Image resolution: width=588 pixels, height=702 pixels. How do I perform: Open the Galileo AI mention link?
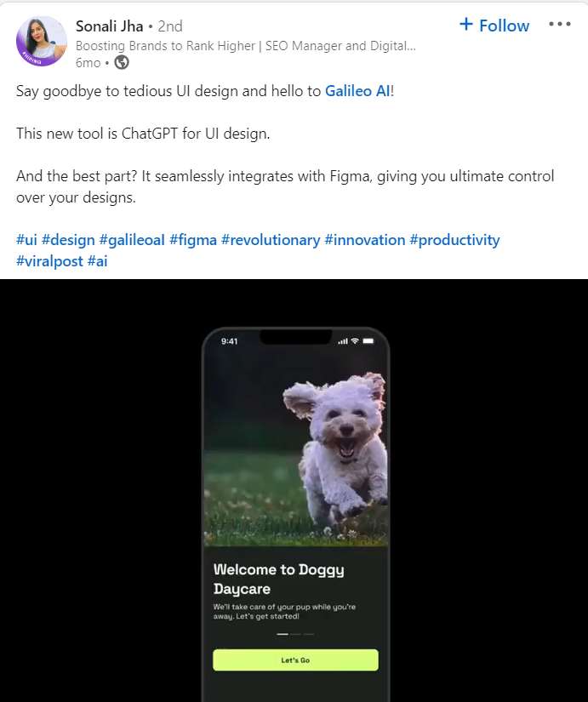point(357,91)
